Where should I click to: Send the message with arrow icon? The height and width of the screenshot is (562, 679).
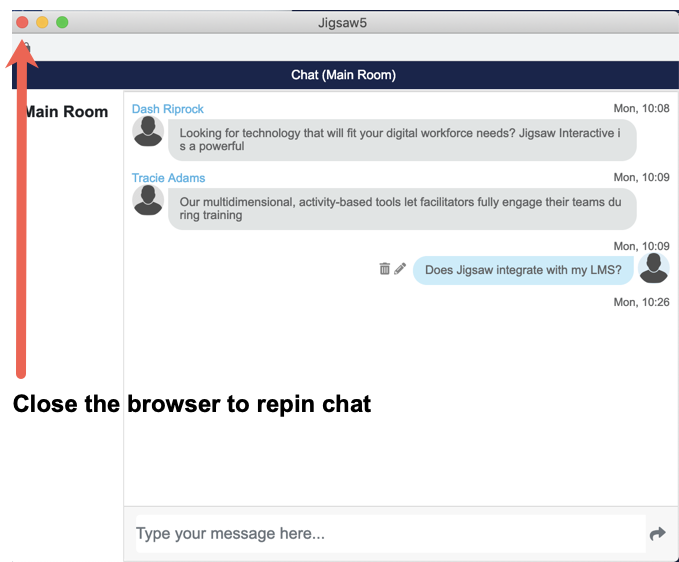pyautogui.click(x=657, y=534)
